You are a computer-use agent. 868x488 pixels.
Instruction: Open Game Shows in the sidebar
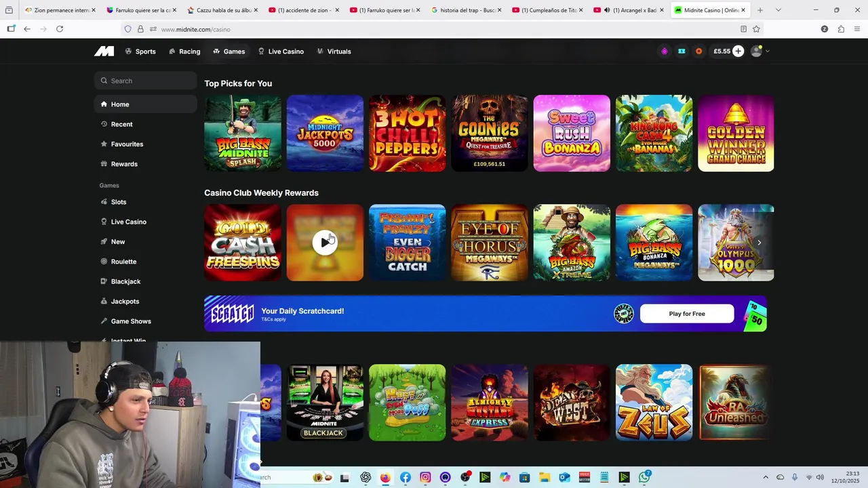tap(145, 321)
